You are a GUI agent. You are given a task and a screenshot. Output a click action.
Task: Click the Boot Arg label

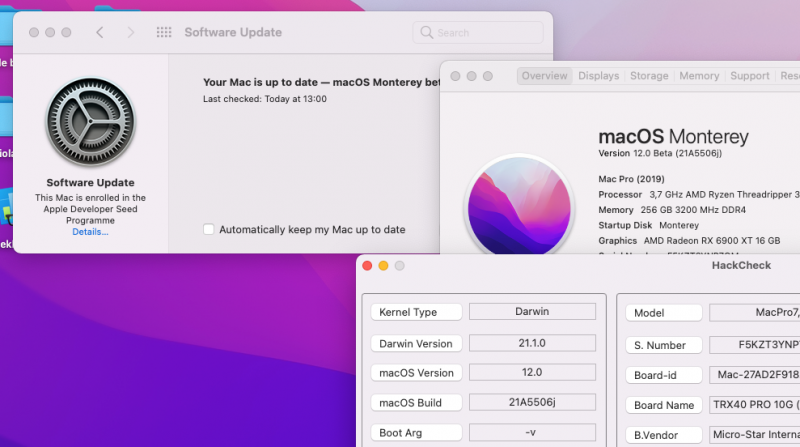(416, 433)
